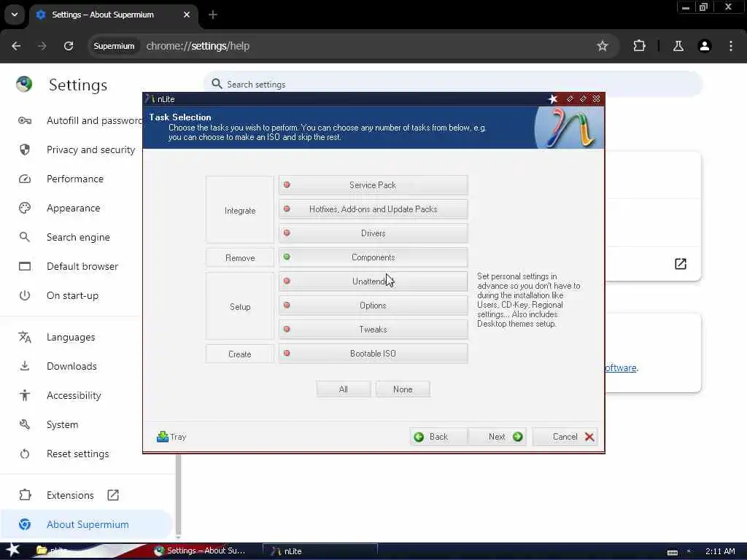Click the Autofill key icon
Image resolution: width=747 pixels, height=560 pixels.
pos(25,120)
